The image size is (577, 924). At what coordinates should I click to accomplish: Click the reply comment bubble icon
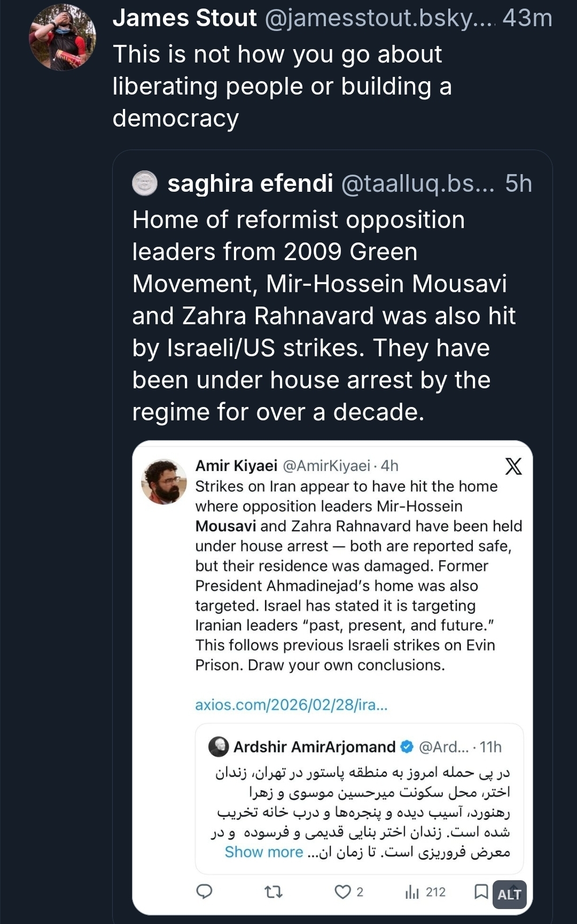[204, 891]
